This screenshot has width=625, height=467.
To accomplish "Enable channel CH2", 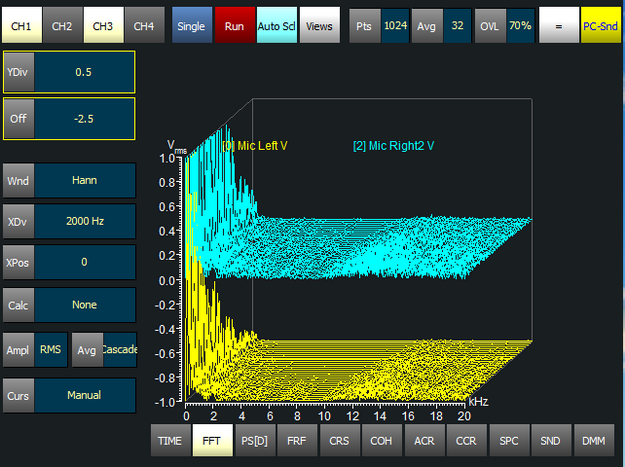I will click(62, 24).
